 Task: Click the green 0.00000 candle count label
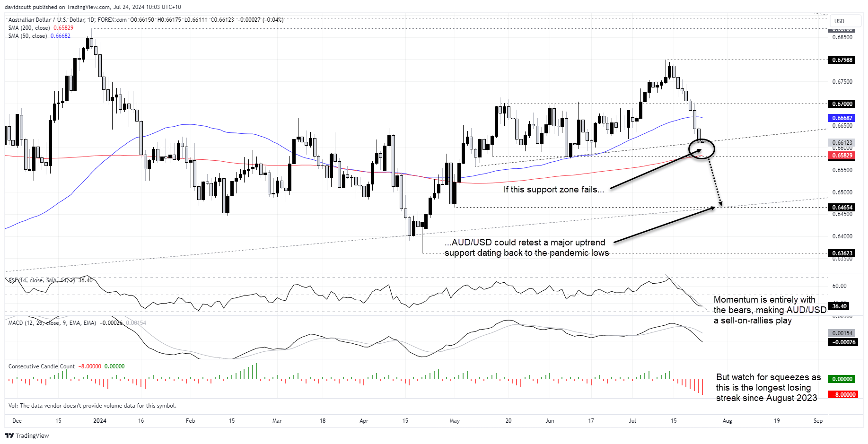(842, 379)
